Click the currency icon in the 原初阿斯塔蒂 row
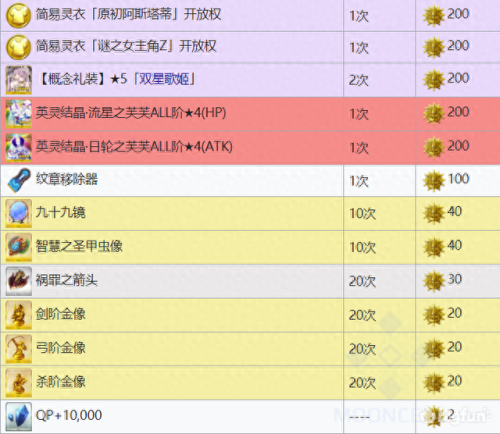The image size is (500, 434). [x=434, y=15]
